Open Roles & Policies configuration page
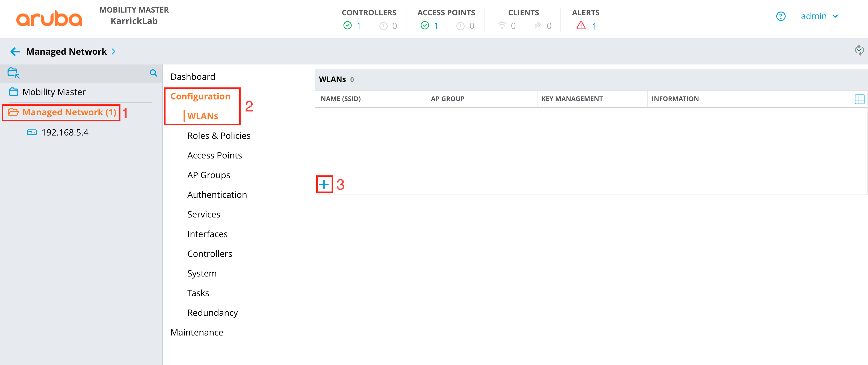 (219, 136)
